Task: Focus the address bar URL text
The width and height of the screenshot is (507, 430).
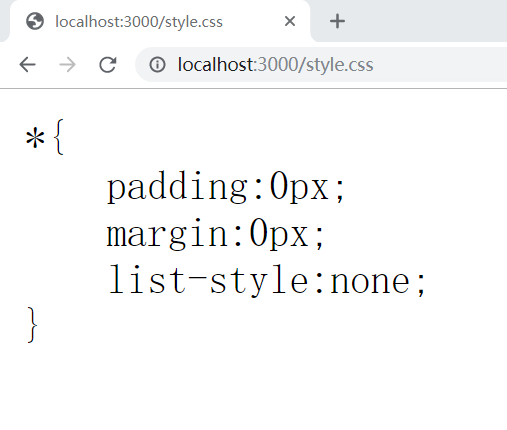Action: 275,65
